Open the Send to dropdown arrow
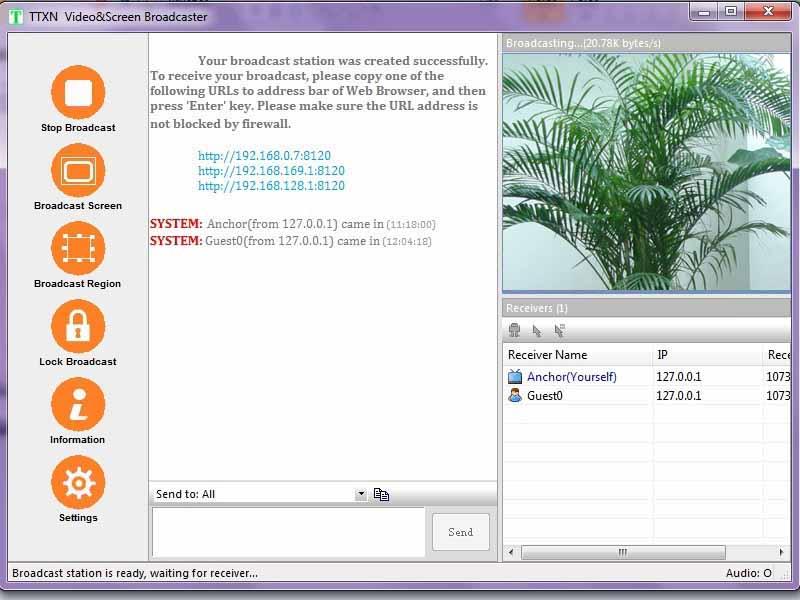Viewport: 800px width, 600px height. tap(361, 494)
